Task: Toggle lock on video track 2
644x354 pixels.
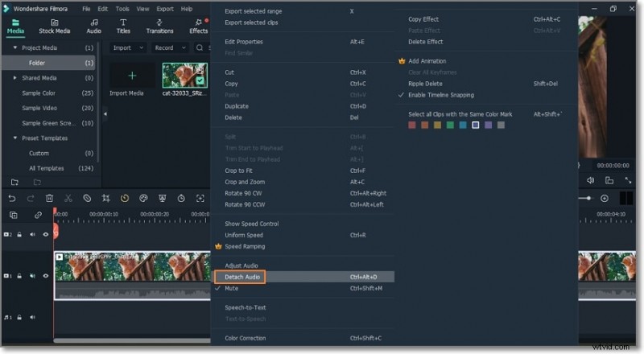Action: (19, 234)
